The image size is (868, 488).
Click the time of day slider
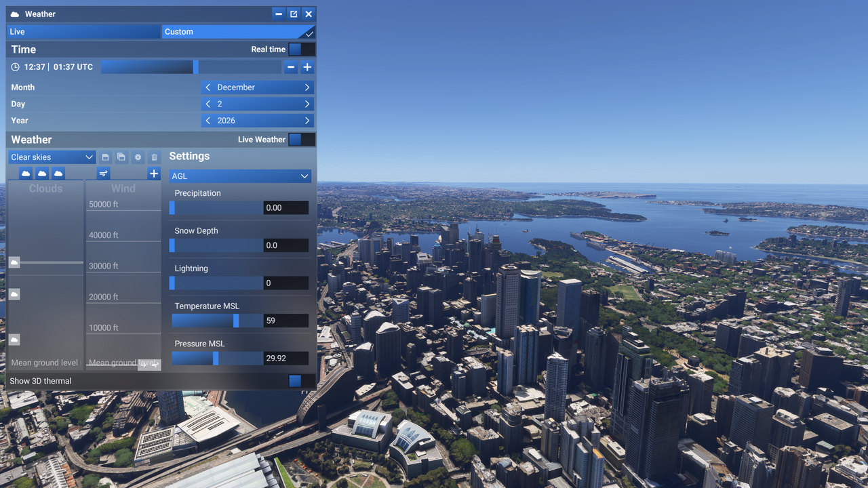pyautogui.click(x=191, y=67)
